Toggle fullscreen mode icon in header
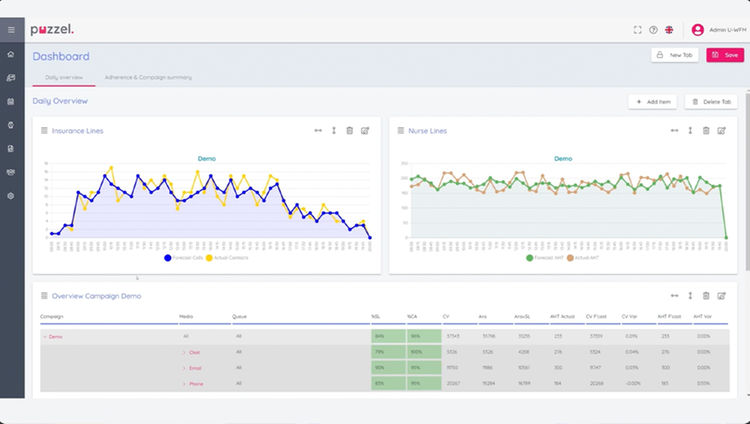750x424 pixels. 638,30
